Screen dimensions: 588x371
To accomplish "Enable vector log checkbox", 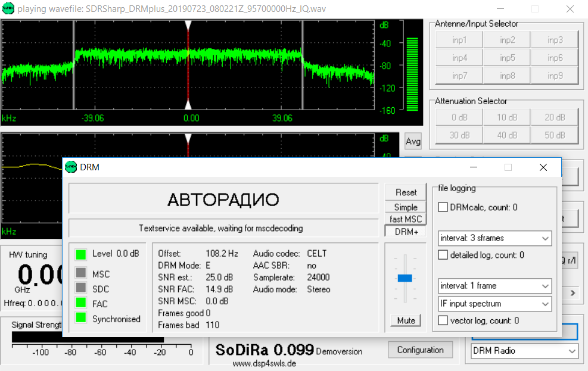I will [443, 320].
